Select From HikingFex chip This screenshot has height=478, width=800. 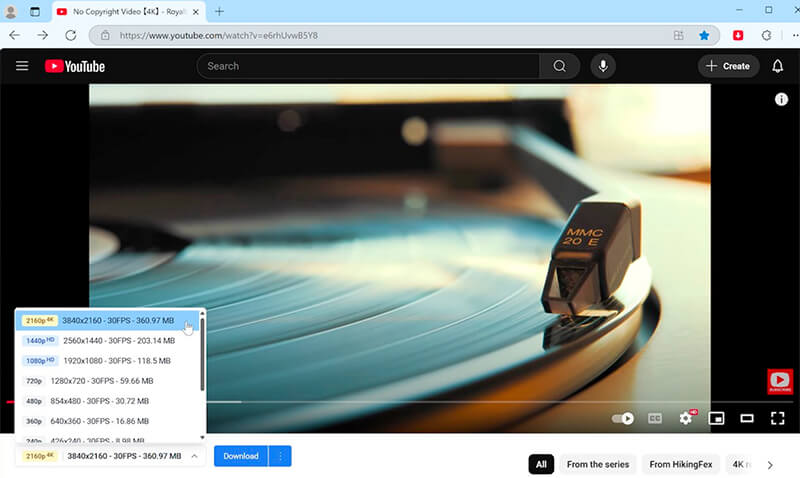pyautogui.click(x=681, y=464)
